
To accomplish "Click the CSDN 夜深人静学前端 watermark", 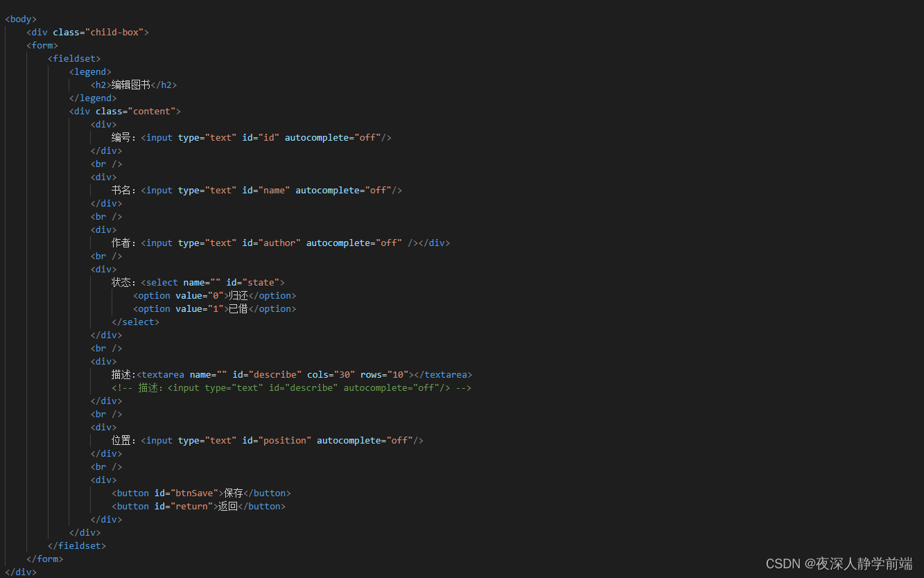I will click(839, 563).
